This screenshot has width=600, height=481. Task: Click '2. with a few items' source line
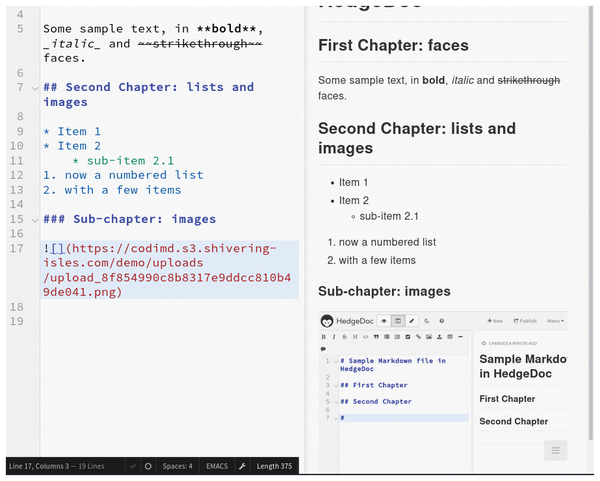tap(112, 190)
